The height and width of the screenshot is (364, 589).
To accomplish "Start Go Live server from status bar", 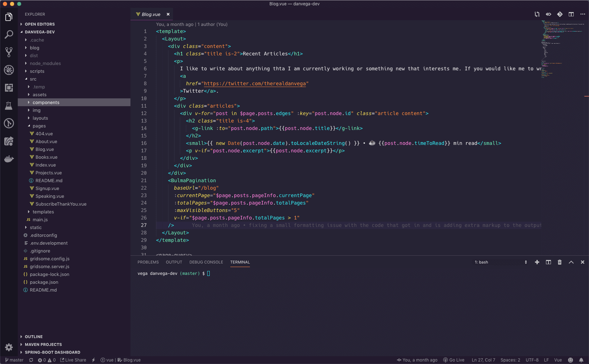I will click(x=454, y=360).
